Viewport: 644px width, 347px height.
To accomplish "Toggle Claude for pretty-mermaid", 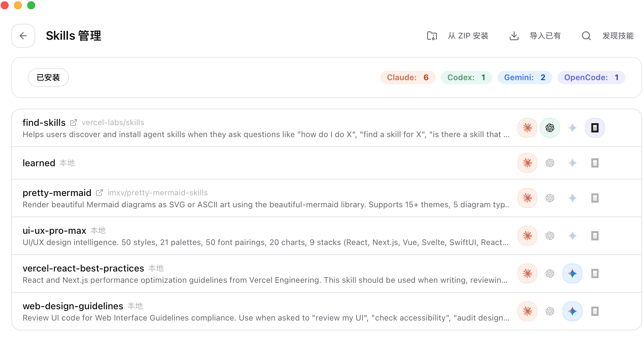I will [x=527, y=198].
